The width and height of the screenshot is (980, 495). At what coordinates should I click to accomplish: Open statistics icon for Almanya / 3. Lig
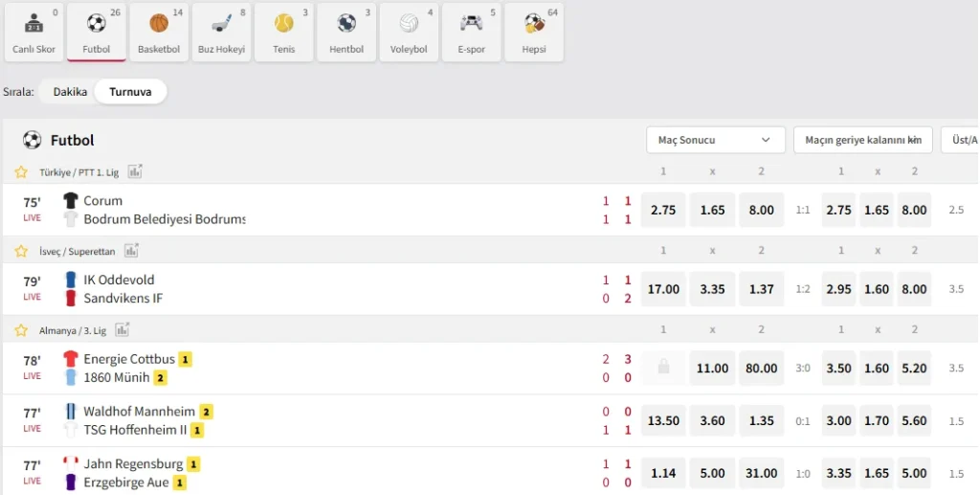pyautogui.click(x=122, y=329)
